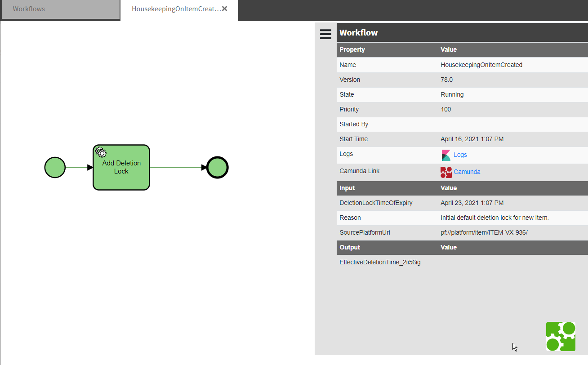
Task: Select the workflow end event circle
Action: point(218,168)
